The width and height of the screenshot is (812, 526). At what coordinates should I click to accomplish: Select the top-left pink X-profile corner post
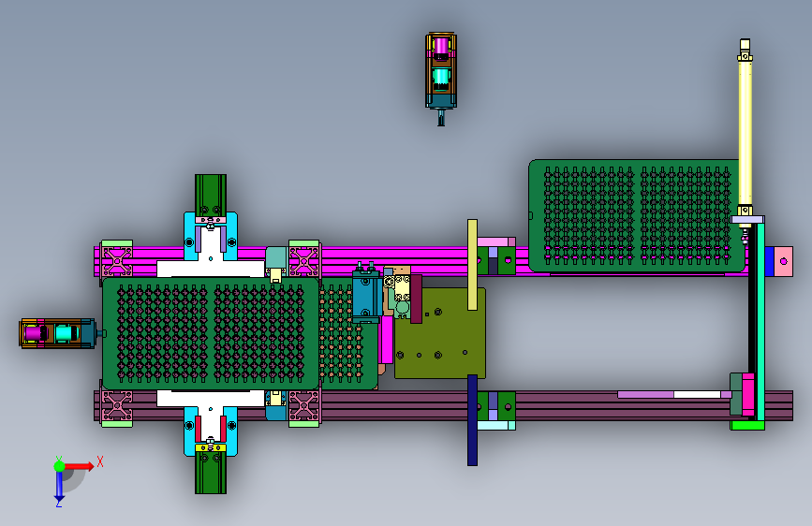pos(117,261)
